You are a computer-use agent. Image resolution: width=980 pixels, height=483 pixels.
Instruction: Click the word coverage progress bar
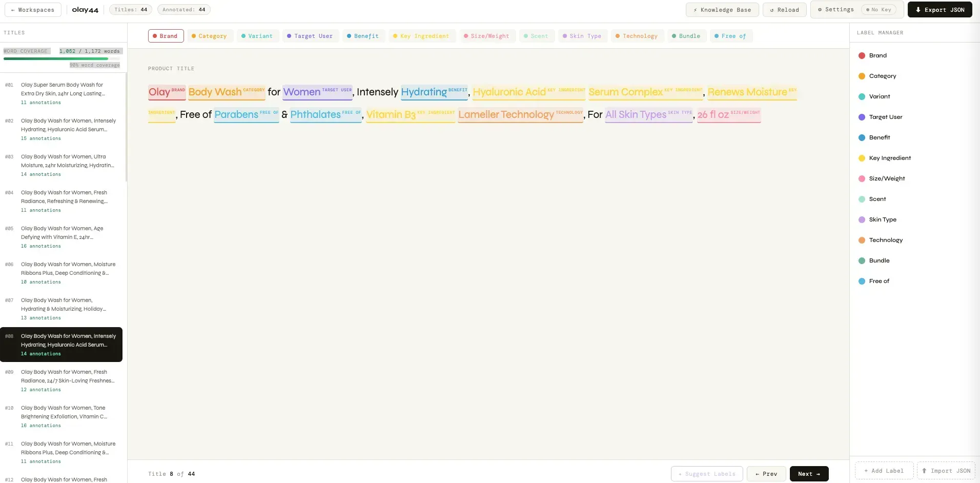click(62, 58)
